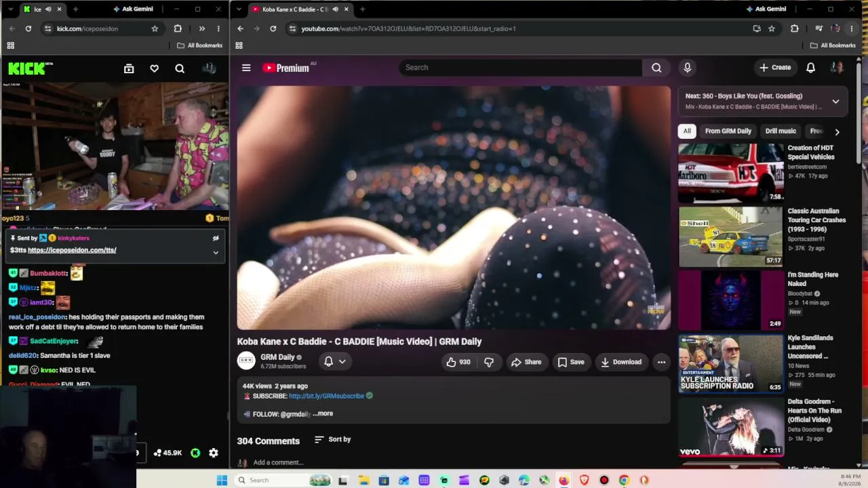Screen dimensions: 868x488
Task: Unpin the message sent by kinkykaters
Action: tap(216, 238)
